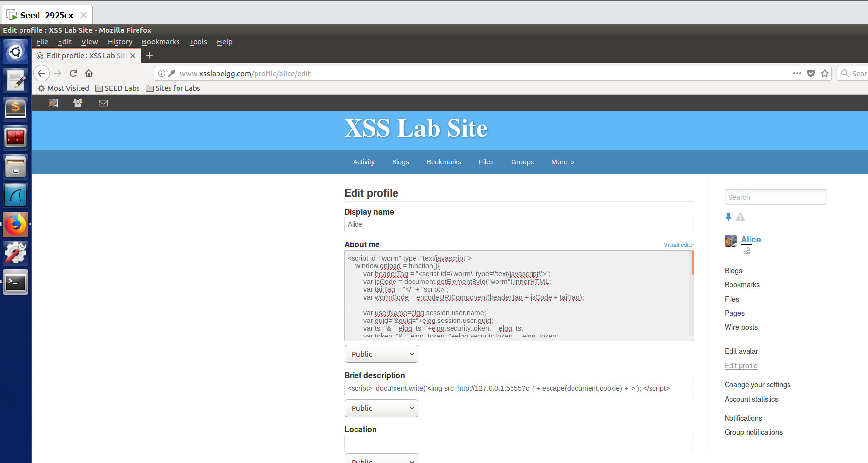Open Bookmarks in the site navigation bar

tap(444, 162)
